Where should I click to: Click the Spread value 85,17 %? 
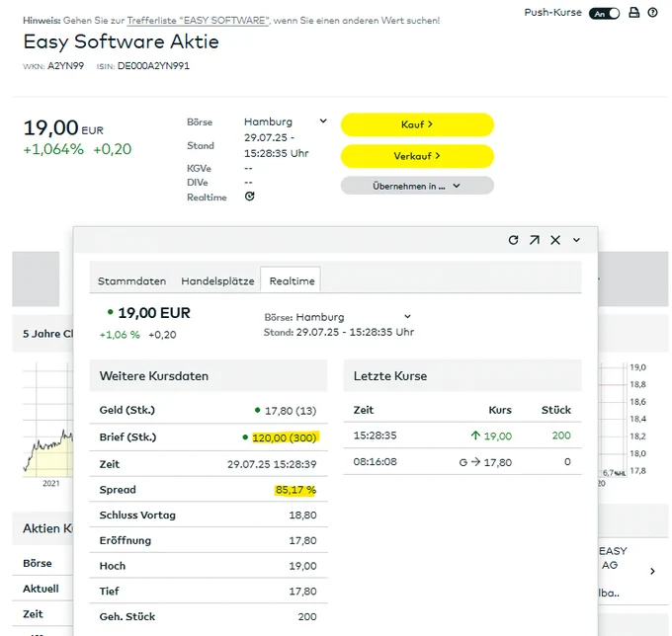coord(295,490)
